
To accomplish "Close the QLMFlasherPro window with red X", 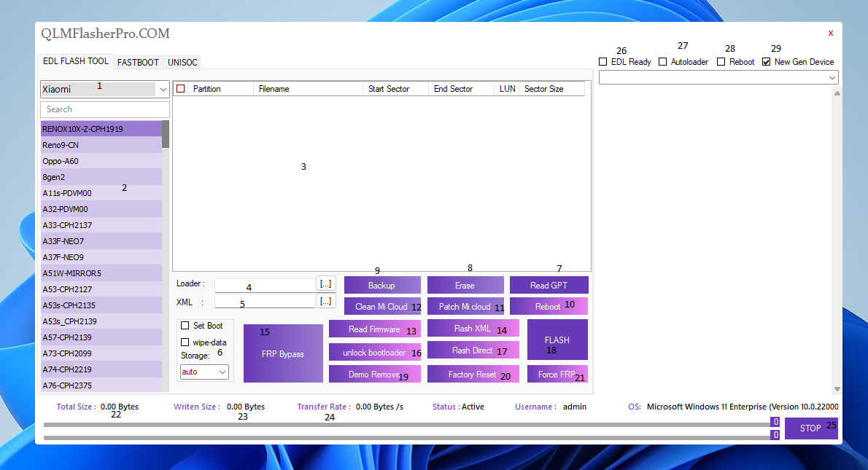I will pos(831,34).
